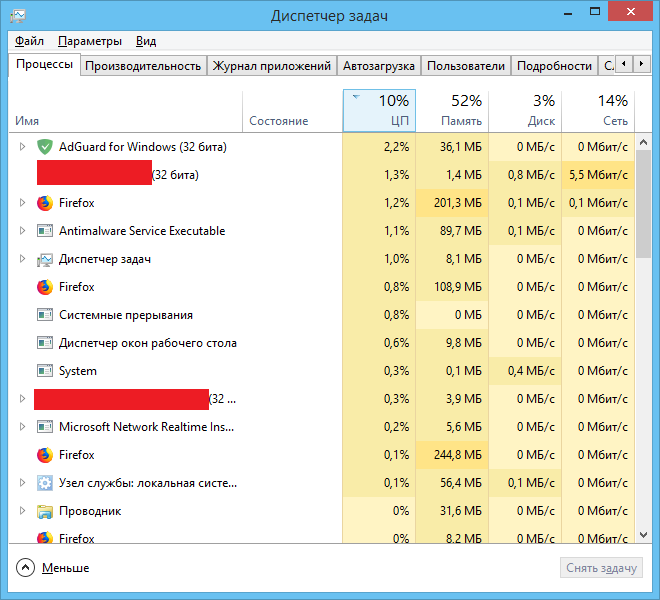Screen dimensions: 660x600
Task: Click the 2,2% CPU value for AdGuard
Action: click(396, 147)
